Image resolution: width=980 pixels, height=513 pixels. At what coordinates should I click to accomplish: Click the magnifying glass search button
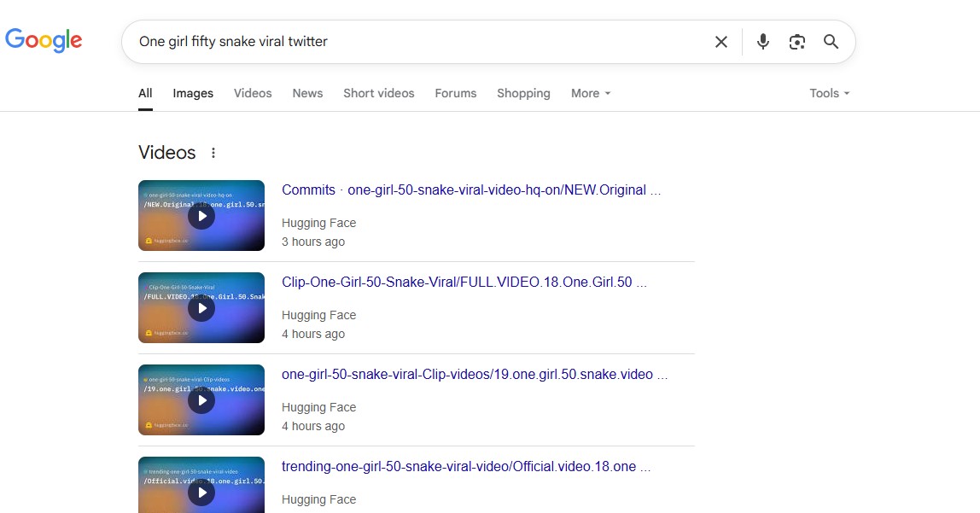pyautogui.click(x=831, y=42)
